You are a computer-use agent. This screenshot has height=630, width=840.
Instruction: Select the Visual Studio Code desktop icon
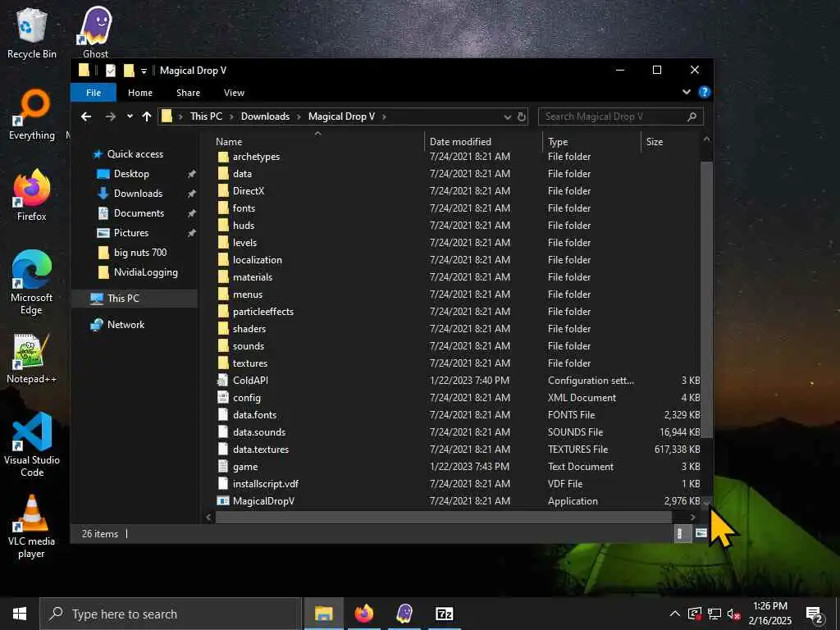pos(32,445)
